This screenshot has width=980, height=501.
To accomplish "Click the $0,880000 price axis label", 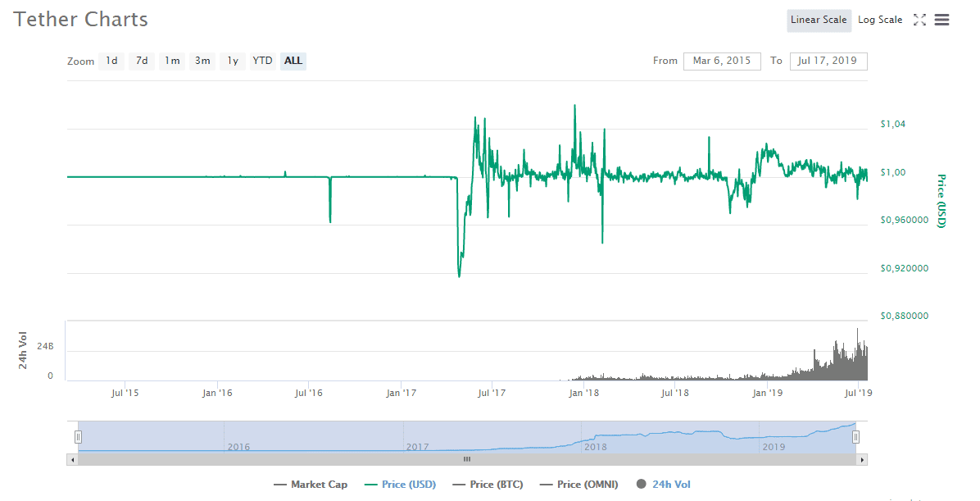I will click(x=905, y=316).
